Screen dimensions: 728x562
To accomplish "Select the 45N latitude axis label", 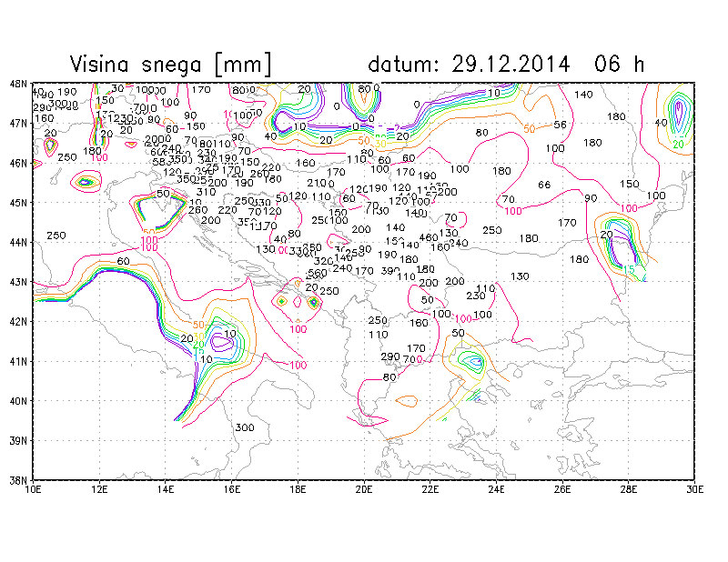I will pos(18,203).
